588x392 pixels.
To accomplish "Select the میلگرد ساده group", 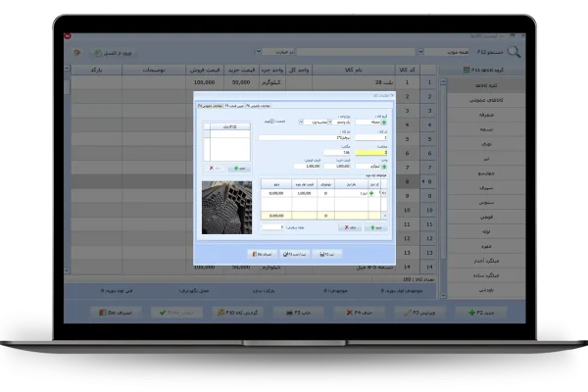I will [x=486, y=275].
